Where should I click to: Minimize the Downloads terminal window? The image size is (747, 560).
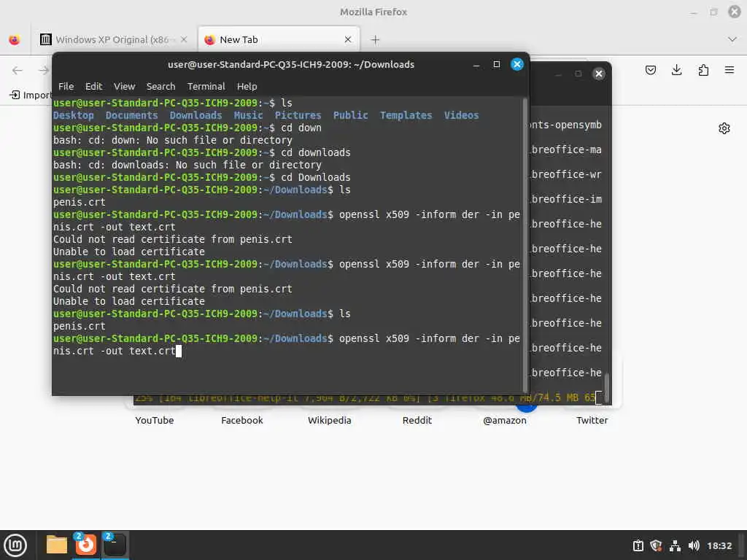(476, 64)
